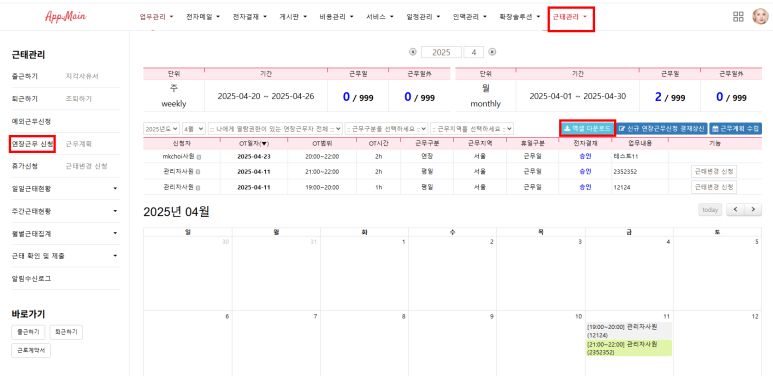Viewport: 773px width, 376px height.
Task: Open the 일정관리 menu
Action: (423, 16)
